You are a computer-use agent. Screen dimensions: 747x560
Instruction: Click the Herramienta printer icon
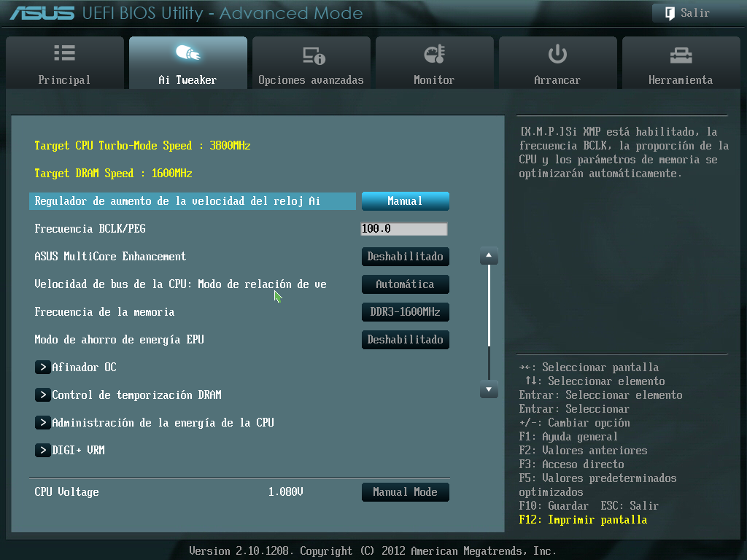[681, 55]
